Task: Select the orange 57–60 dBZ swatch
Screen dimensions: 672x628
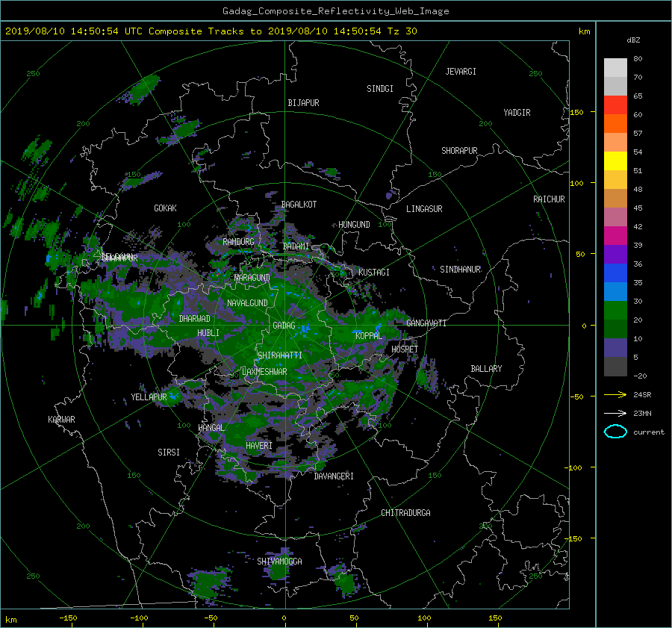Action: tap(615, 123)
